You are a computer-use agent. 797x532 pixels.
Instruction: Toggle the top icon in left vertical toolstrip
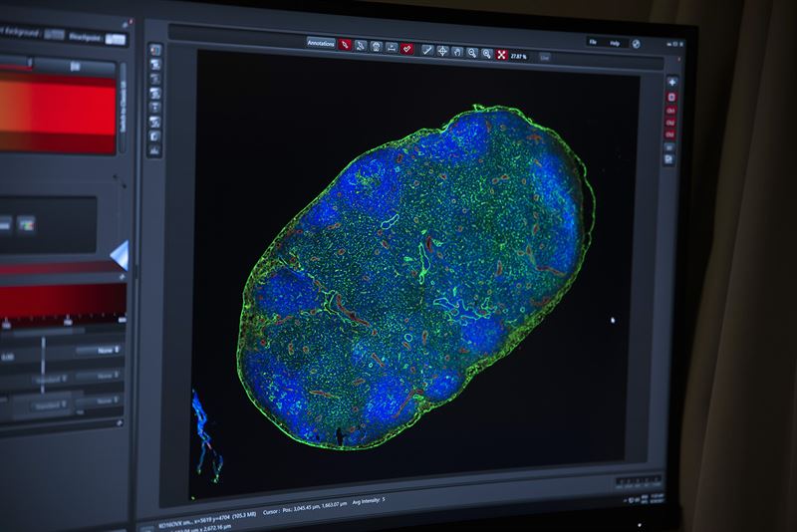click(x=155, y=49)
